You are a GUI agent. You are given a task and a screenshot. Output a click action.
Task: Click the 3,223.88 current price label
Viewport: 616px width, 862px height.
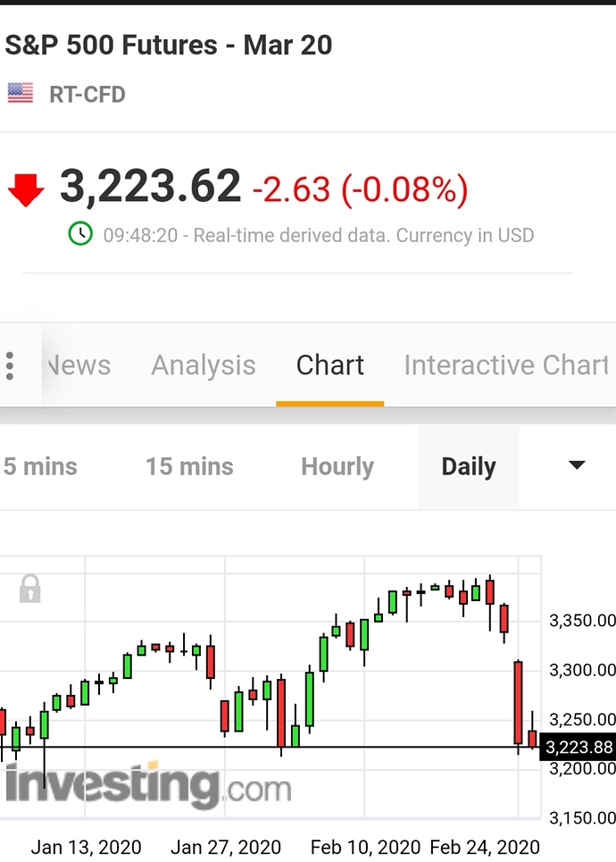[579, 748]
